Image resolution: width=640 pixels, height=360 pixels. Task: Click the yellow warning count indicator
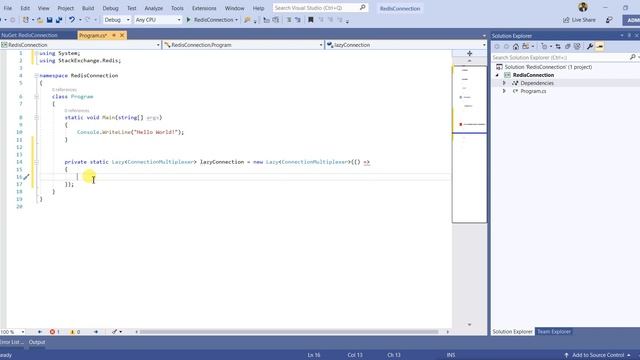click(x=75, y=332)
